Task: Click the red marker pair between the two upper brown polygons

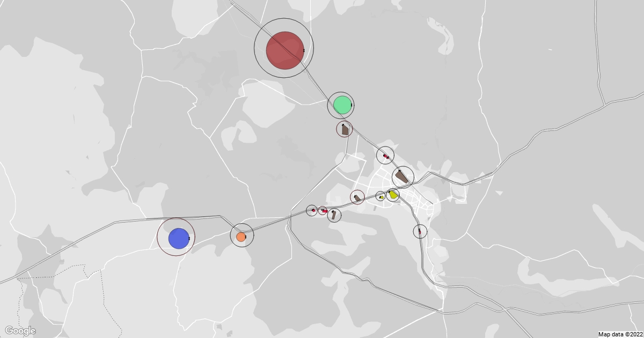Action: (x=386, y=156)
